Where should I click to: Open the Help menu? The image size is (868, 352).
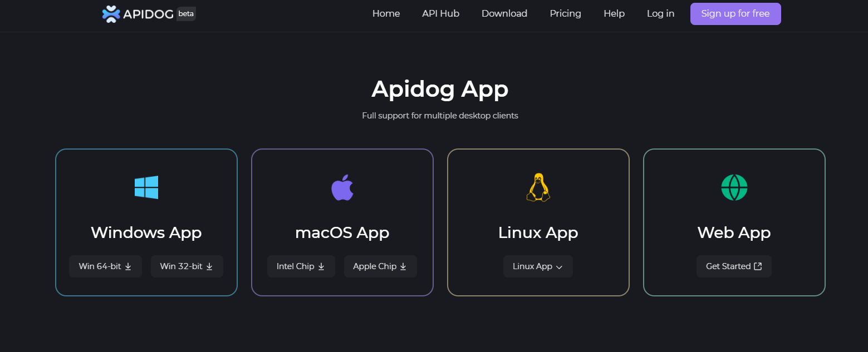(614, 13)
